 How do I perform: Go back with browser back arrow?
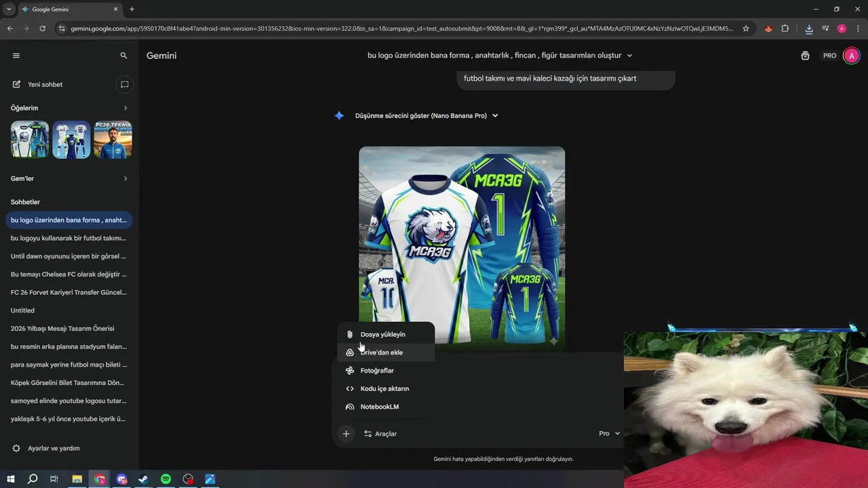click(x=9, y=28)
